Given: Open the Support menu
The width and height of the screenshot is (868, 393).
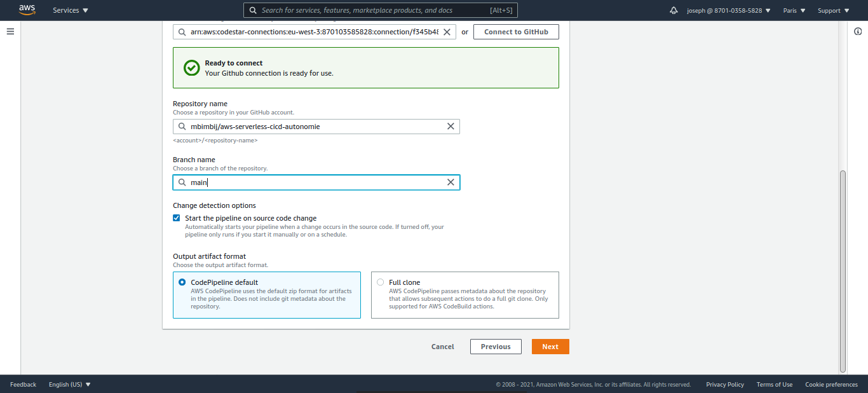Looking at the screenshot, I should (833, 11).
